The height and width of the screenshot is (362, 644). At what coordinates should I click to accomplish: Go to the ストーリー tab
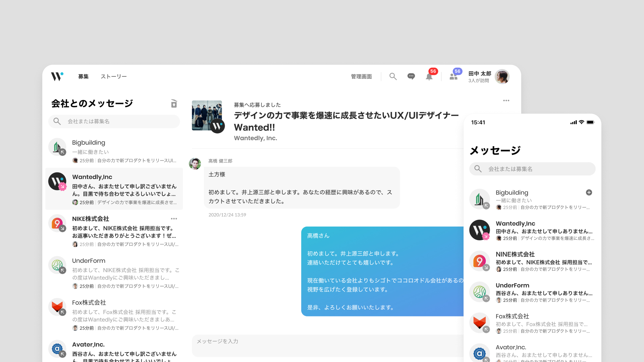pos(114,76)
